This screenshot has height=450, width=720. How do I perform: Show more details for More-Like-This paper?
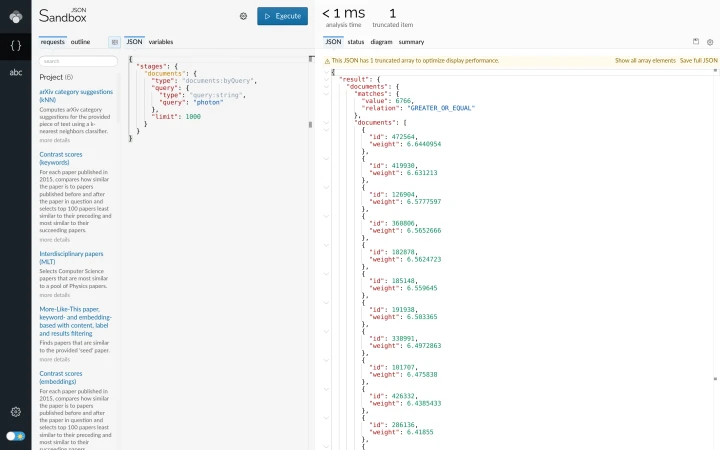(54, 359)
